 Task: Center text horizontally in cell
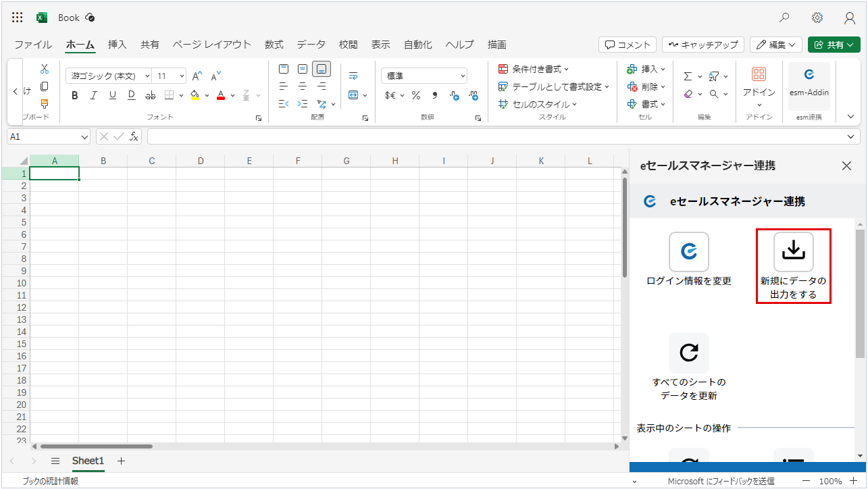click(x=303, y=86)
